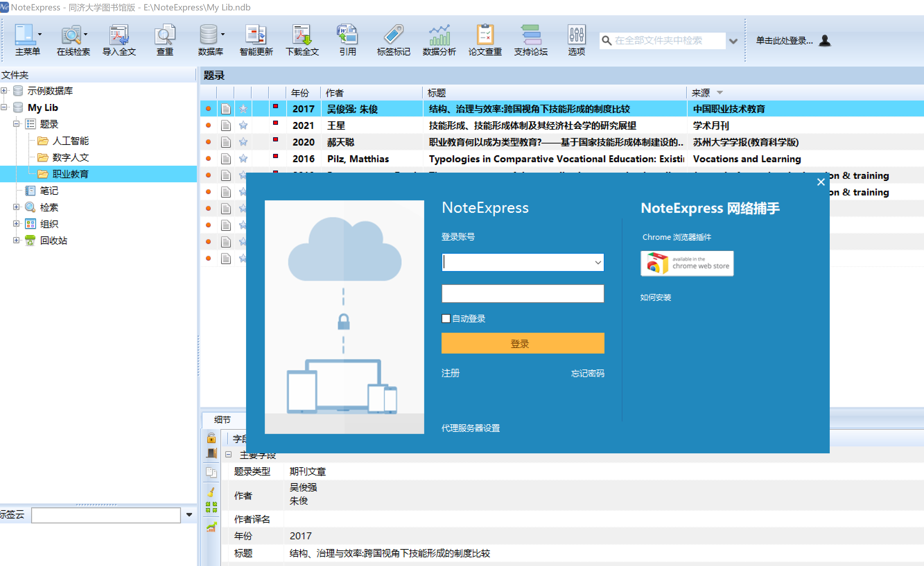
Task: Switch to the 细节 tab
Action: coord(223,420)
